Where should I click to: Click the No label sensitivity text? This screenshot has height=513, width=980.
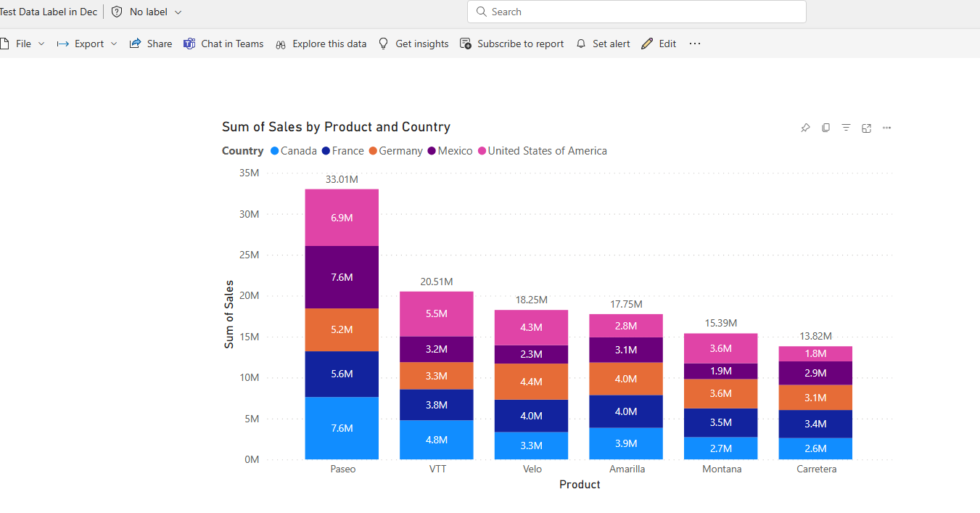(149, 12)
